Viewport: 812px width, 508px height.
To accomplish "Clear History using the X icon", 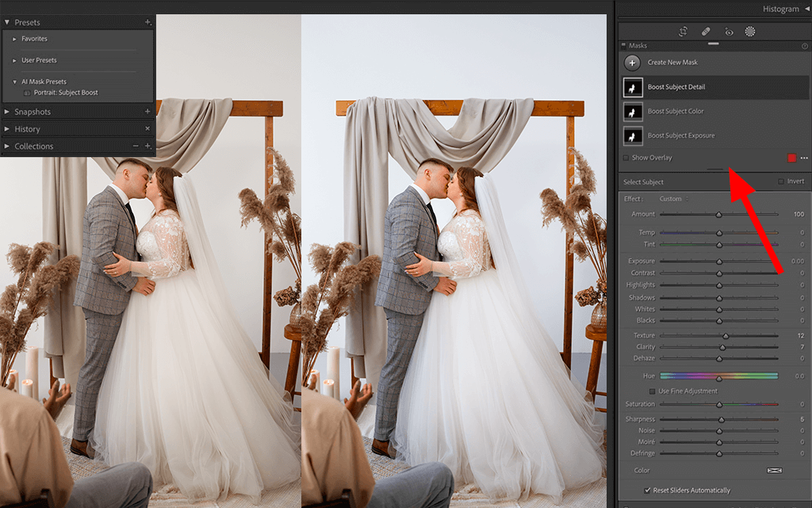I will 147,129.
